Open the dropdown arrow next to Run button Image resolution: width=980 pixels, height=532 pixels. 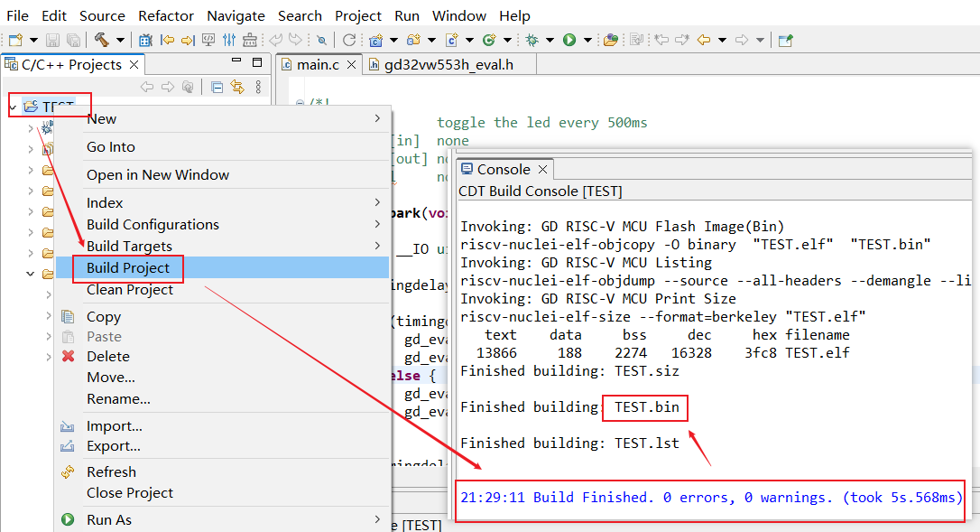[x=587, y=40]
